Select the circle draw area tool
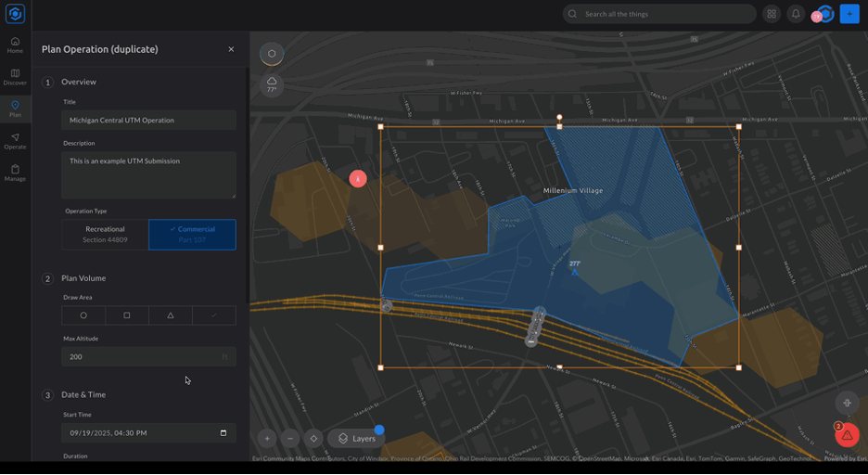Viewport: 868px width, 475px height. pos(83,315)
